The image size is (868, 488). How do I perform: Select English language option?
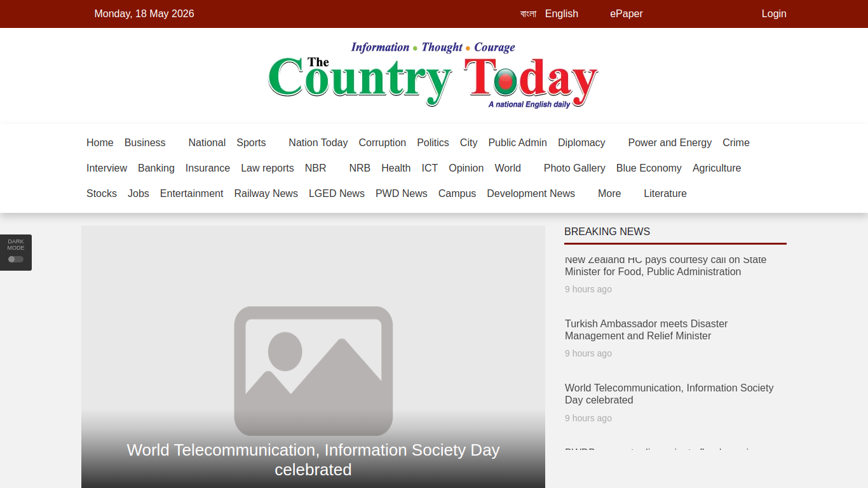[562, 14]
